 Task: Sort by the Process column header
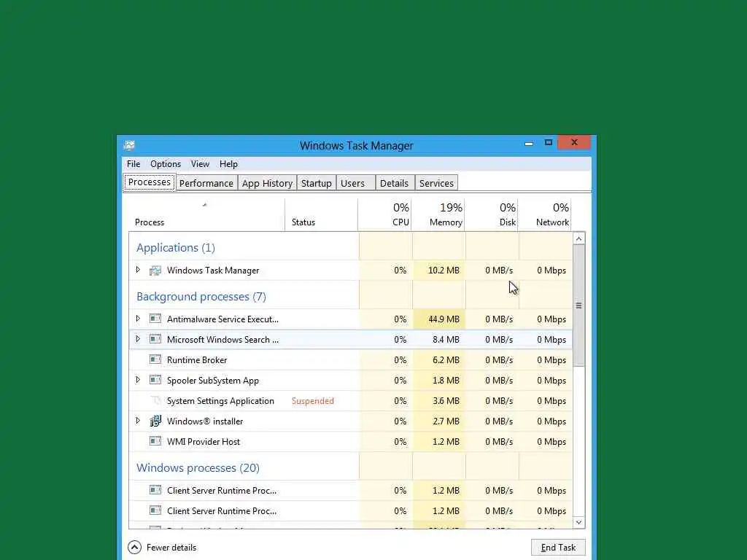[x=206, y=215]
